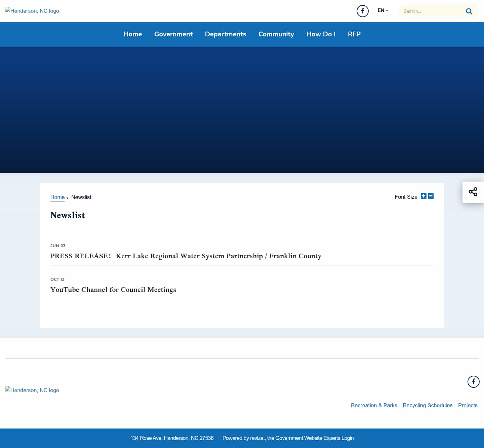Go to the Home menu item
484x448 pixels.
tap(132, 34)
